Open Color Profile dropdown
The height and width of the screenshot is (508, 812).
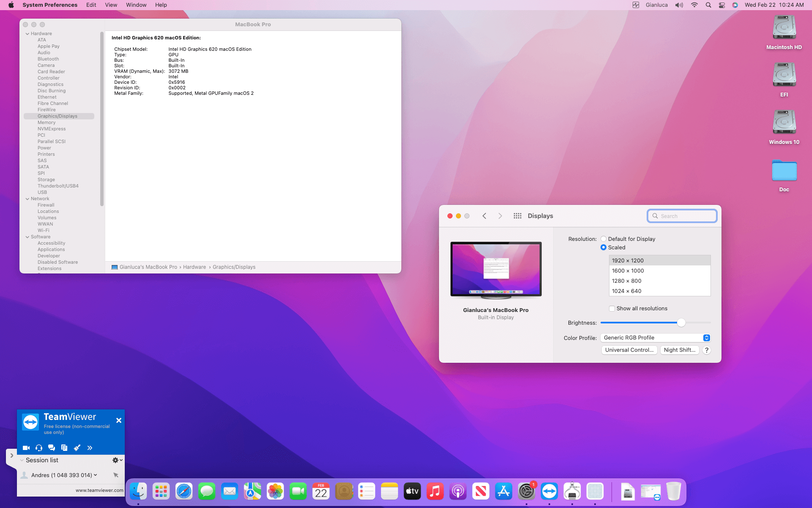[655, 337]
